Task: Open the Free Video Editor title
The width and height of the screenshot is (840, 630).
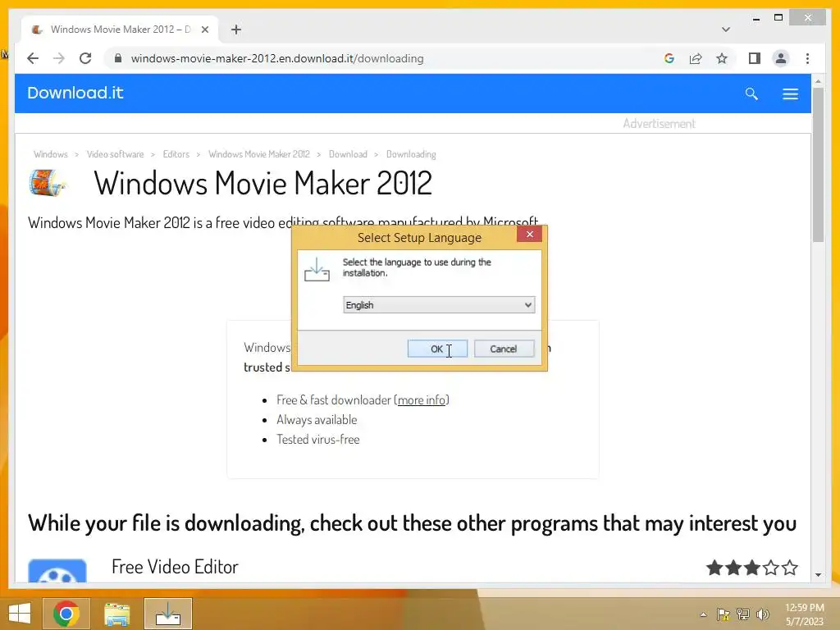Action: click(x=175, y=567)
